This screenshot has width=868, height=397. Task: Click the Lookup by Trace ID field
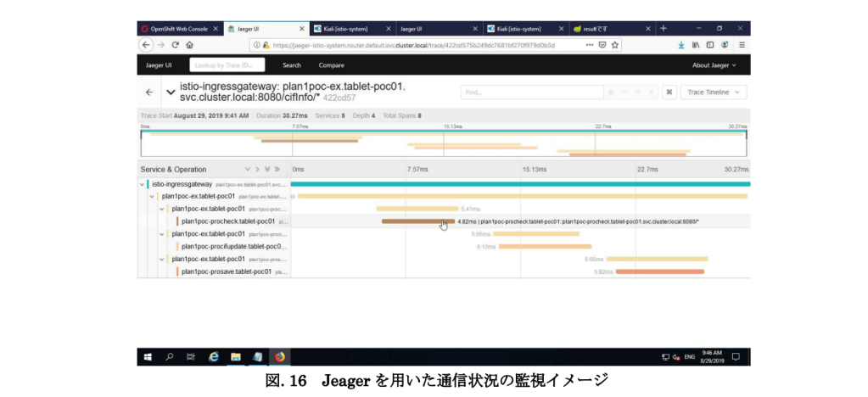(227, 65)
